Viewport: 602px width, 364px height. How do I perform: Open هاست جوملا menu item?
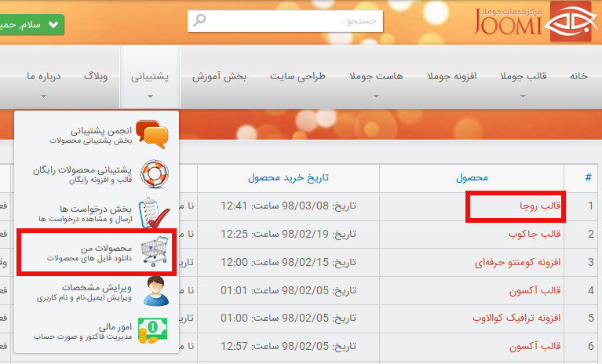click(376, 76)
